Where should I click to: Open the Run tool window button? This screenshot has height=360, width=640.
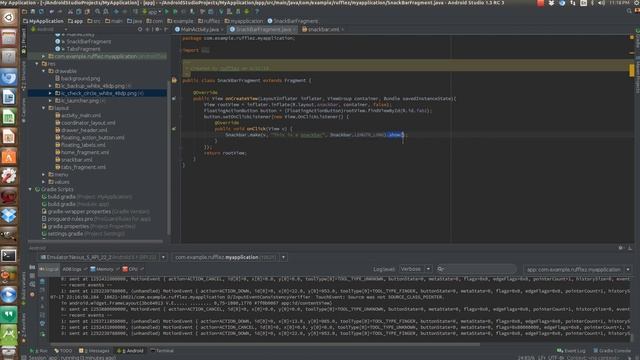[x=39, y=351]
